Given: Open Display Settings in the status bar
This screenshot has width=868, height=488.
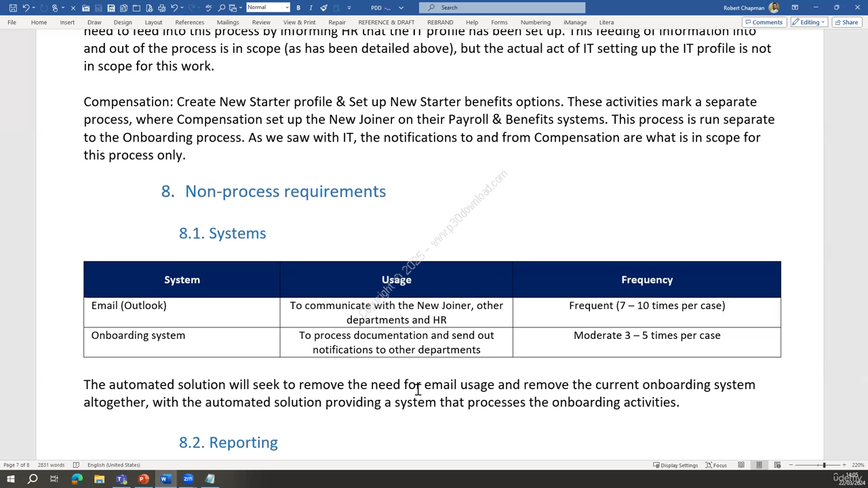Looking at the screenshot, I should pyautogui.click(x=675, y=465).
